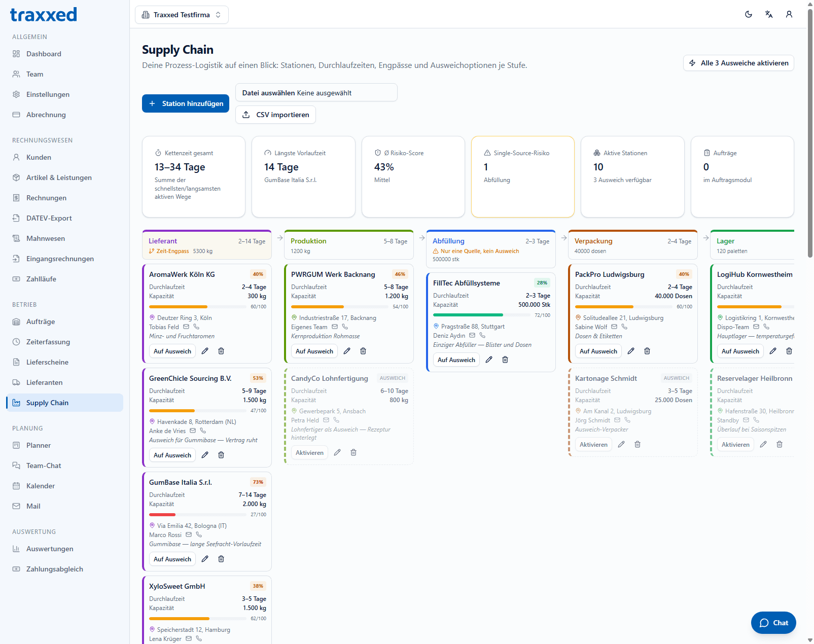This screenshot has height=644, width=814.
Task: Edit GreenChicle Sourcing B.V. station
Action: [x=205, y=455]
